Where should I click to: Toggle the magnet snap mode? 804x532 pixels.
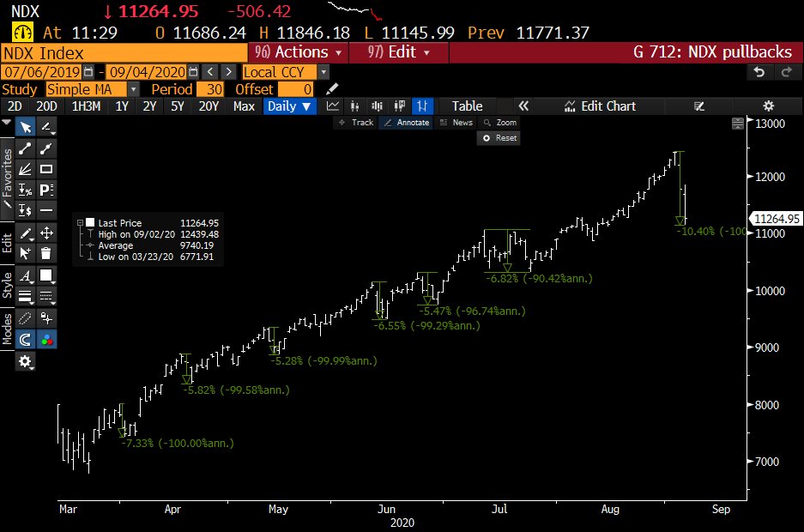(25, 339)
